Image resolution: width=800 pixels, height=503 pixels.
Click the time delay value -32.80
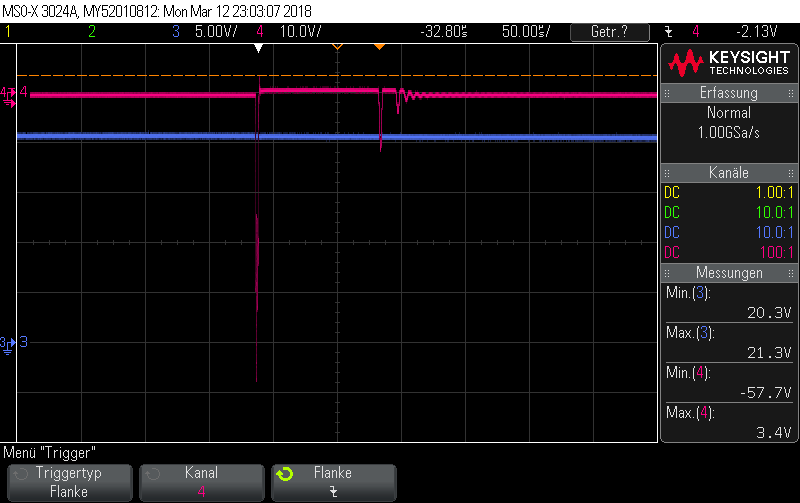click(x=443, y=32)
